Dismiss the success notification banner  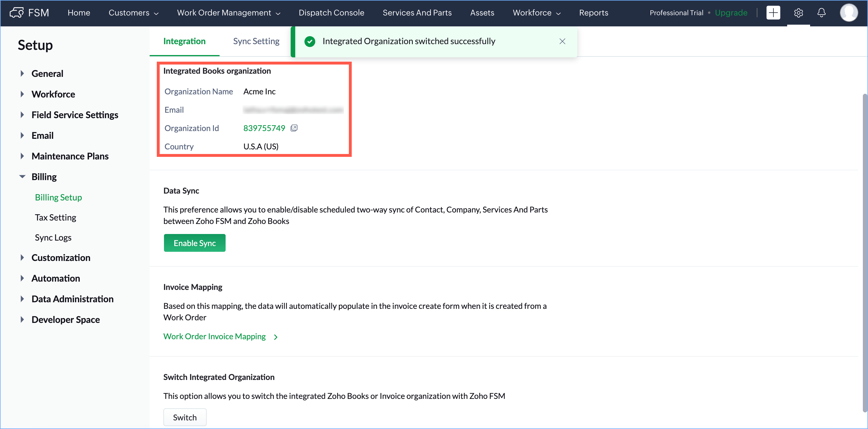(x=562, y=41)
